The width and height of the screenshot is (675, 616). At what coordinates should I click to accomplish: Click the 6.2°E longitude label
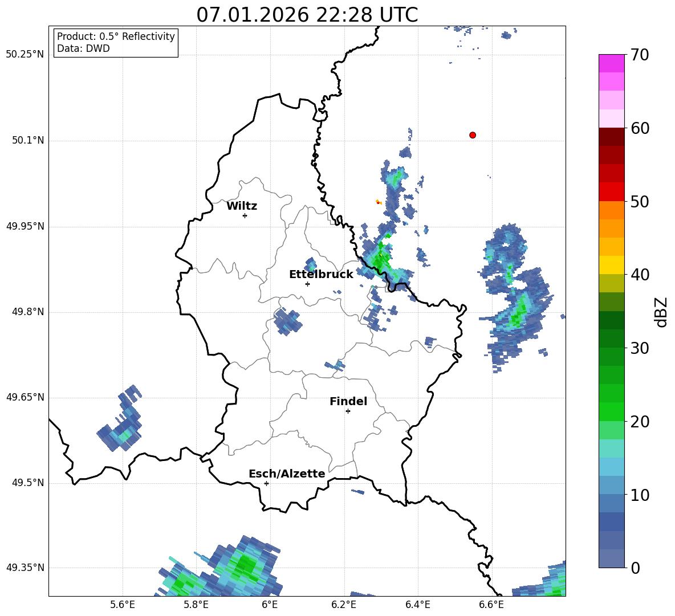pos(344,605)
